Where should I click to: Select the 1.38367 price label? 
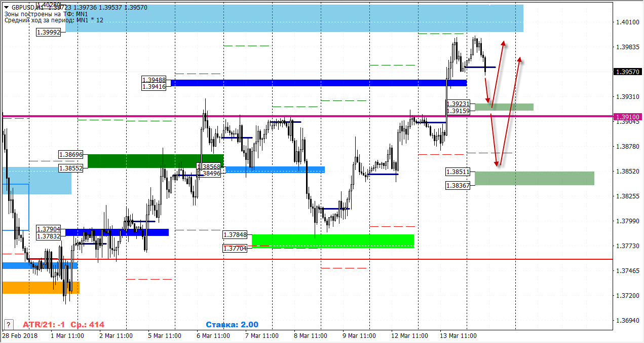(x=459, y=185)
